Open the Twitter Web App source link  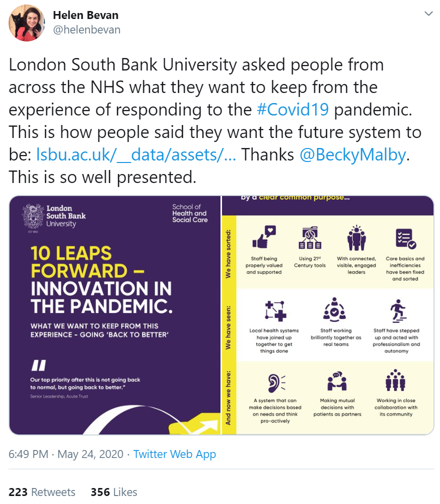click(x=174, y=454)
